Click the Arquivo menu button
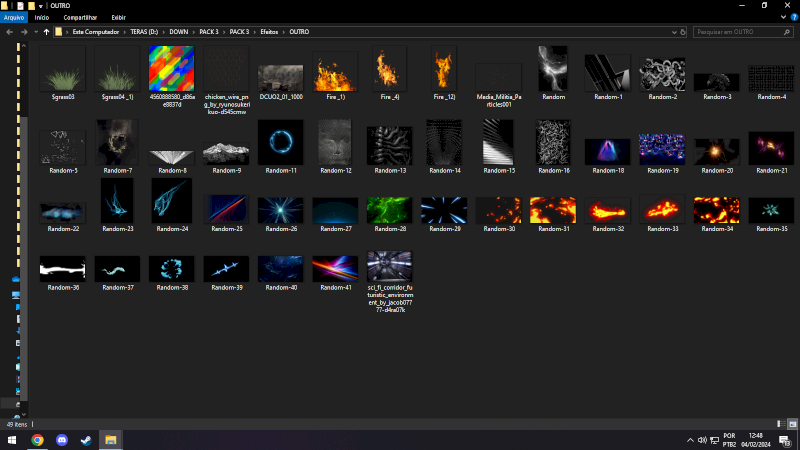This screenshot has width=800, height=450. tap(14, 17)
